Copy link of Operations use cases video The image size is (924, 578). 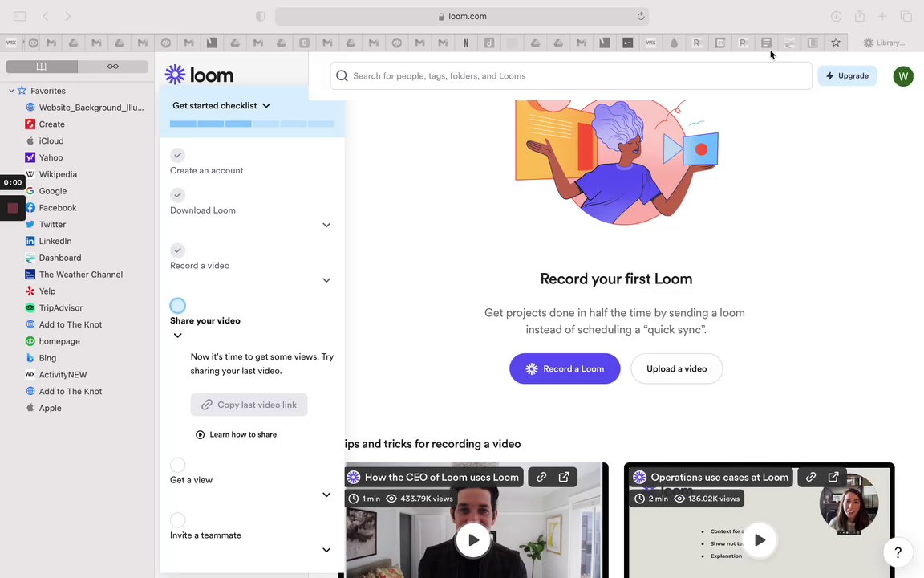coord(811,477)
